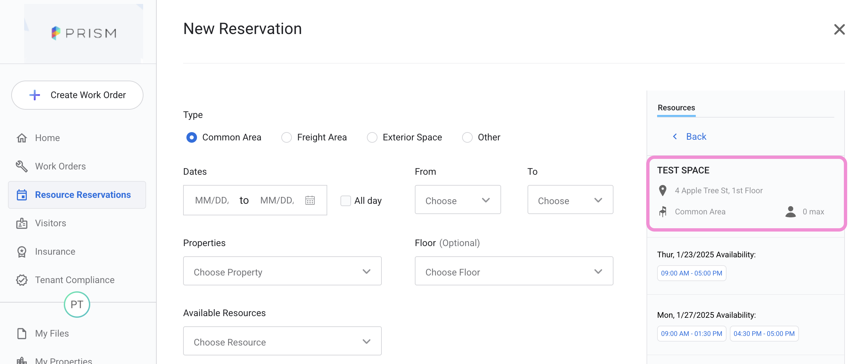The image size is (868, 364).
Task: Select the Freight Area radio button
Action: click(x=286, y=137)
